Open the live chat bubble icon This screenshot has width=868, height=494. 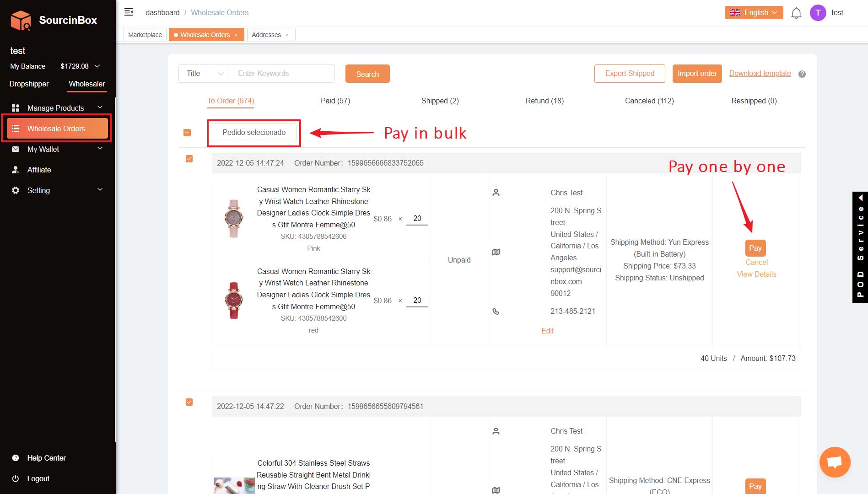coord(835,462)
